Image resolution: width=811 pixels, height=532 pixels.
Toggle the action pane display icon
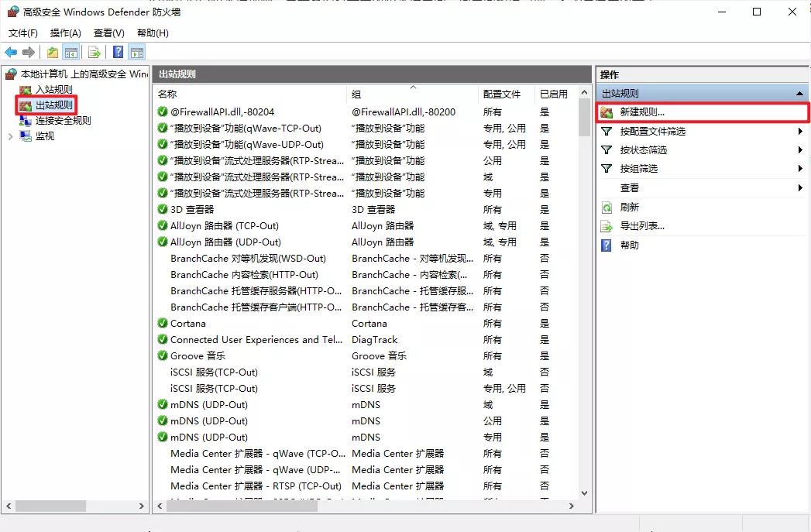tap(136, 52)
